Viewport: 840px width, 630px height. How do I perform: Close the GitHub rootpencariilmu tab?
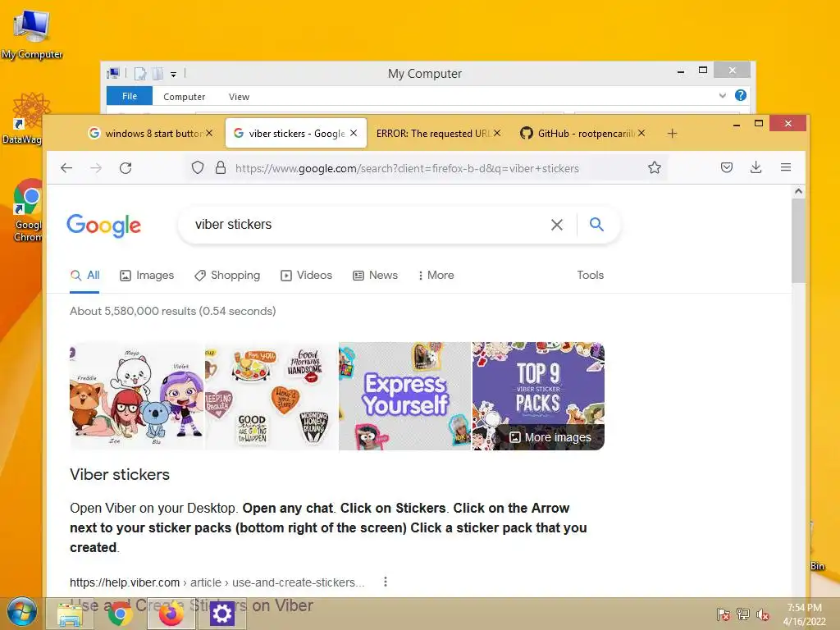641,133
